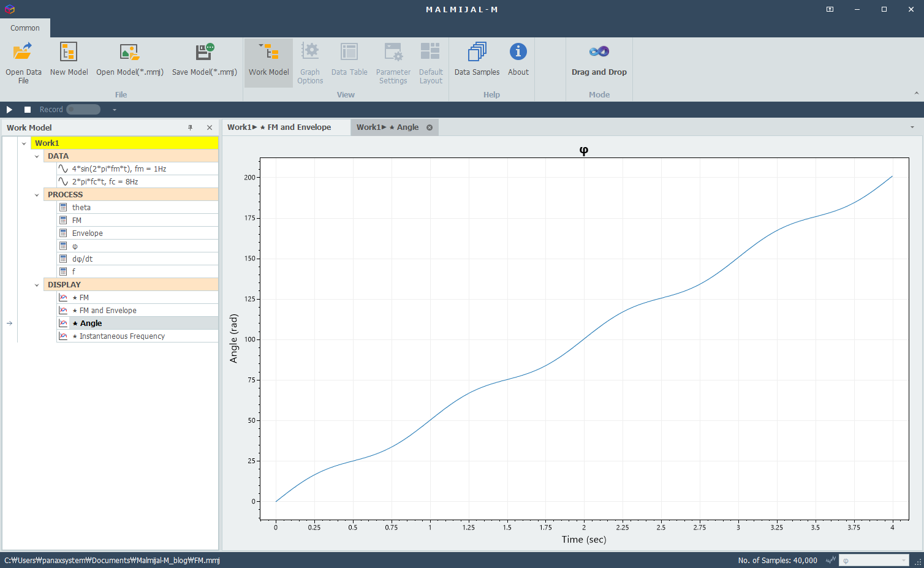Select the FM process item
This screenshot has height=568, width=924.
tap(137, 220)
